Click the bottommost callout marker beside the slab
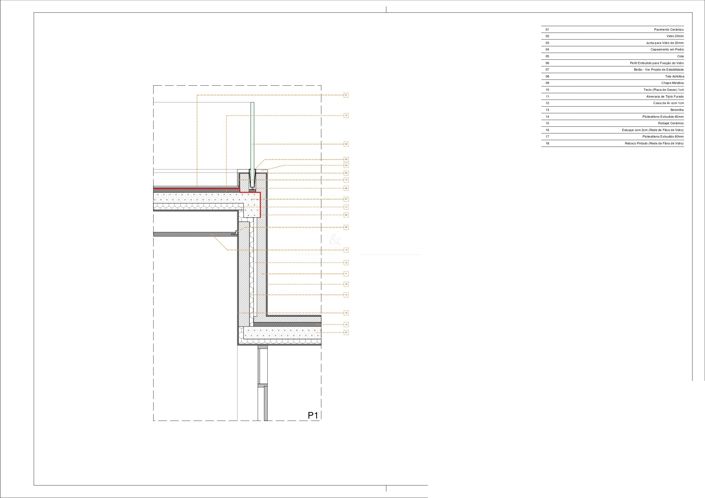The height and width of the screenshot is (498, 705). pos(345,333)
